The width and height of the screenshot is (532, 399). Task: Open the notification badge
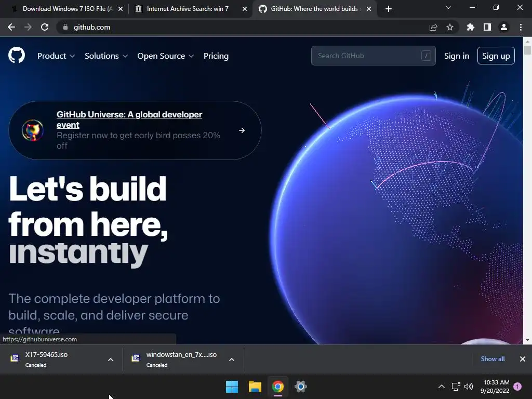[x=517, y=387]
